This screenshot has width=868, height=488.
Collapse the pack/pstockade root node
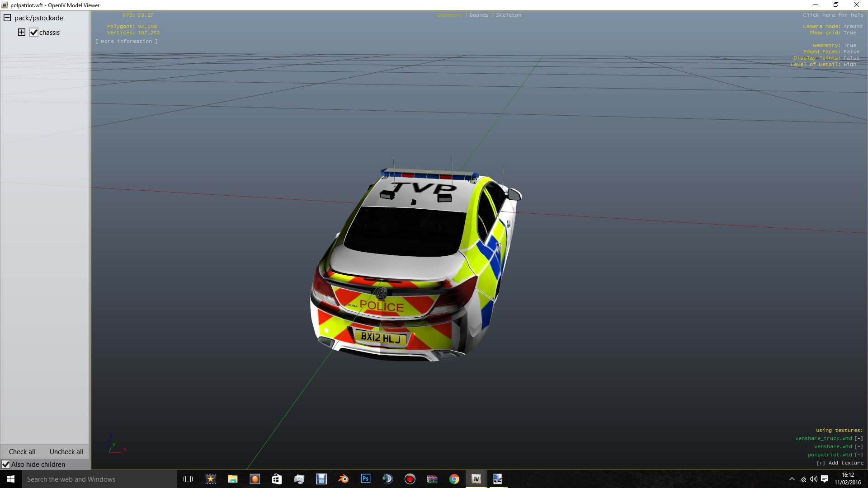(7, 18)
